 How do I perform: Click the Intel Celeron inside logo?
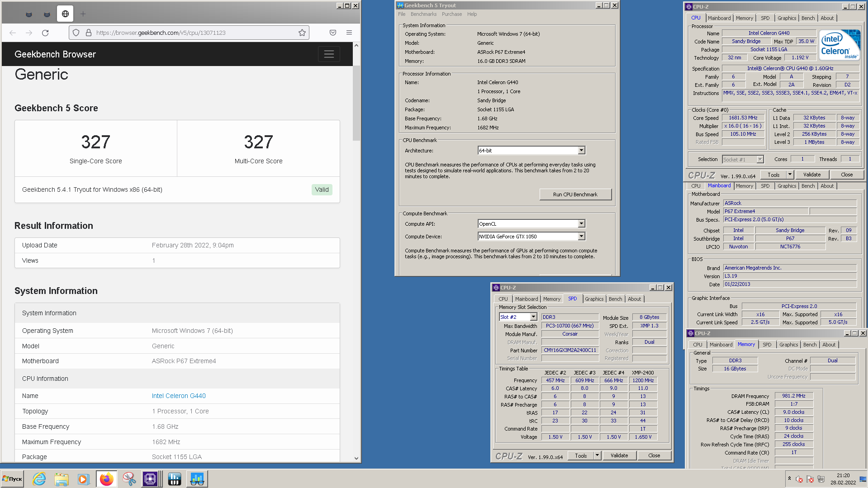click(x=840, y=44)
